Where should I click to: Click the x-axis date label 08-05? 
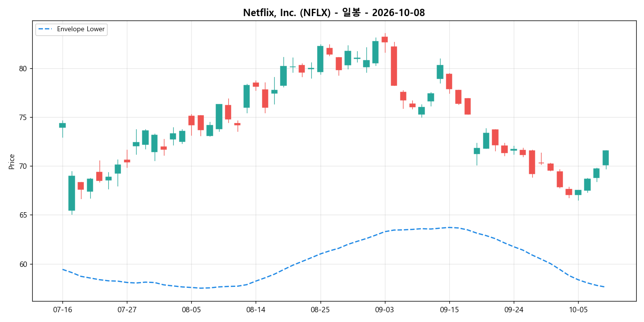click(x=191, y=309)
